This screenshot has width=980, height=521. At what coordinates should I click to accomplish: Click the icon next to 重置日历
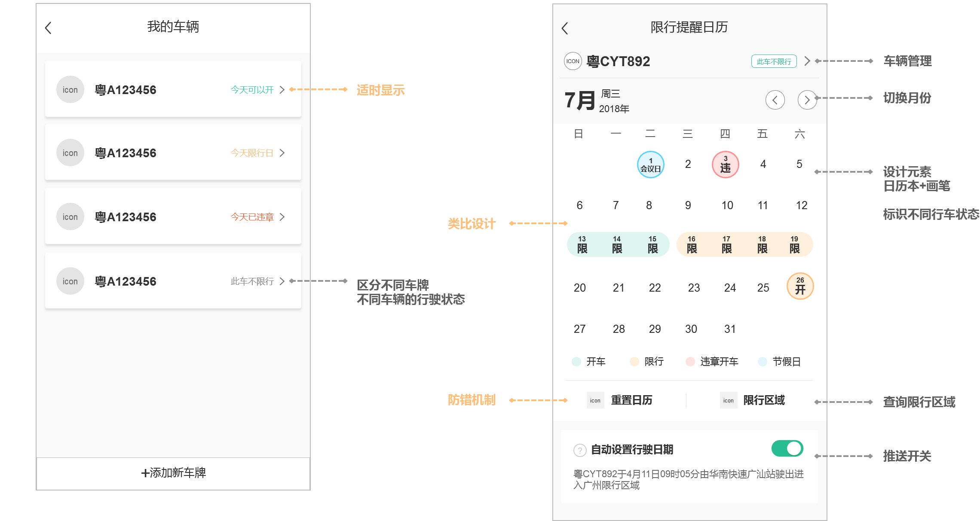[x=595, y=400]
